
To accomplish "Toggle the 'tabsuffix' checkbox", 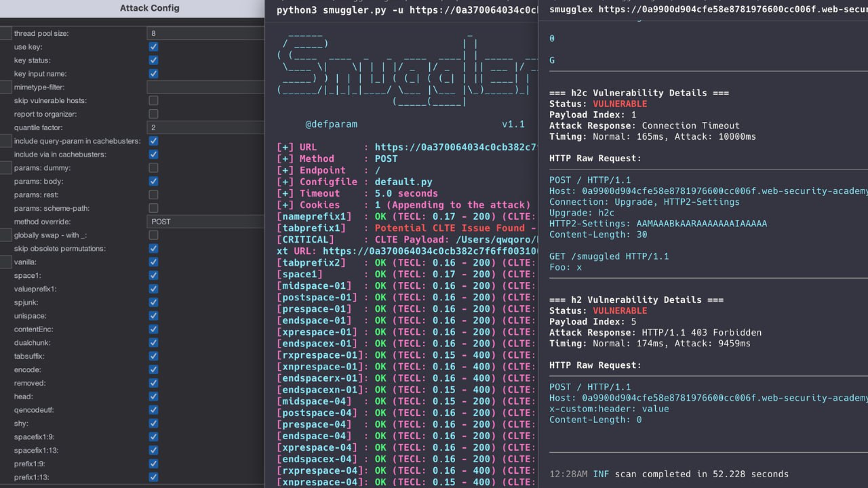I will point(153,356).
